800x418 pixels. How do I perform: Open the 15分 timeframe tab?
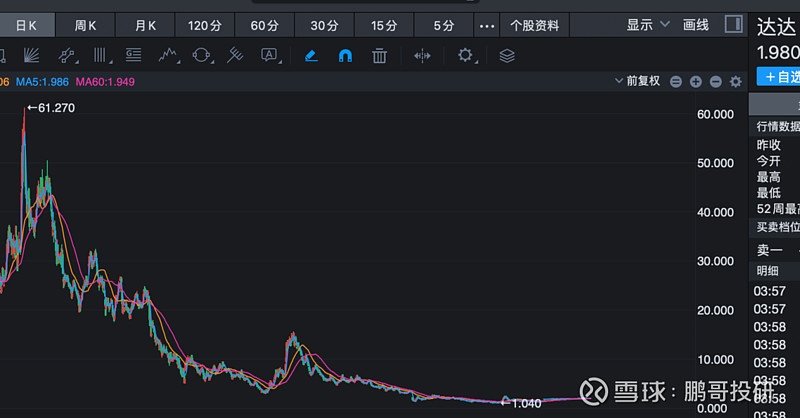click(x=384, y=26)
